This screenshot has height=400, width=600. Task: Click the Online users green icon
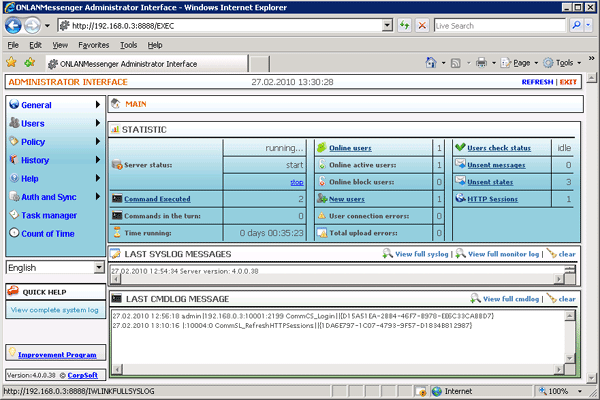pyautogui.click(x=322, y=147)
